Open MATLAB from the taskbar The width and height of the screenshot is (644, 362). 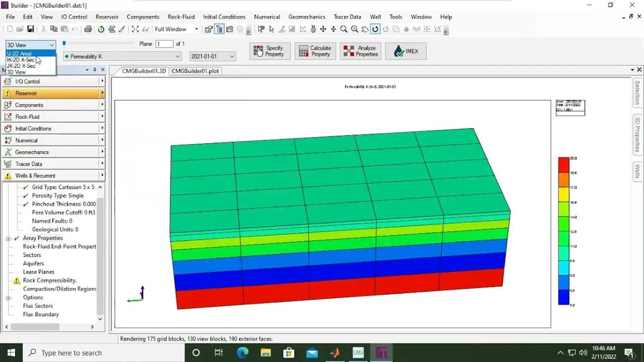point(335,353)
